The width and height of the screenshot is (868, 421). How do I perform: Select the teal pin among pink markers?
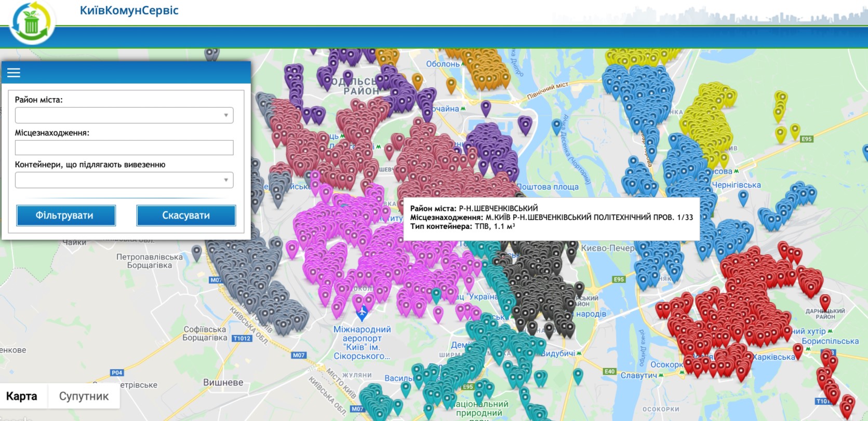click(x=436, y=294)
